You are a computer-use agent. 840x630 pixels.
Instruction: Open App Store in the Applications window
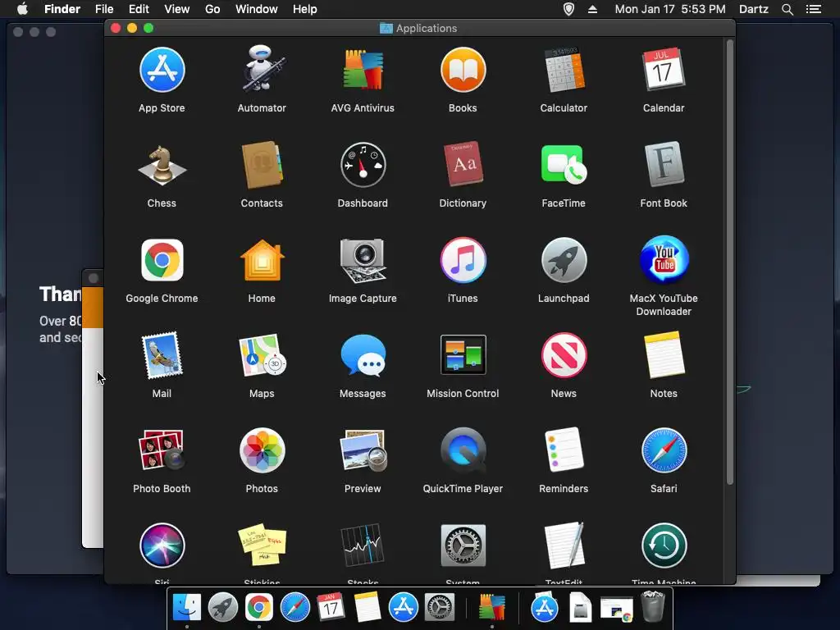coord(162,70)
